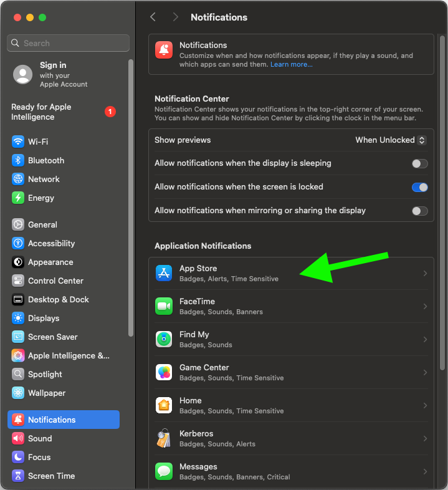Click the Desktop & Dock icon
This screenshot has height=490, width=448.
click(18, 300)
